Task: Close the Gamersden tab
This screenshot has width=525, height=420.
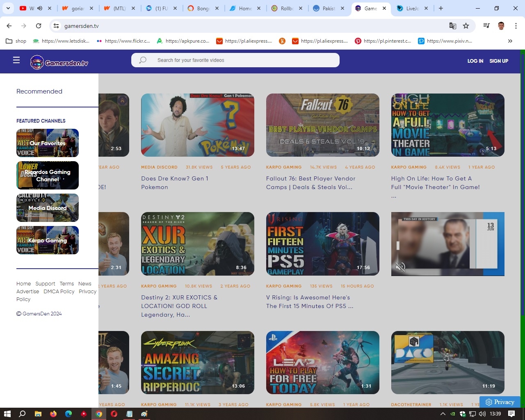Action: [384, 8]
